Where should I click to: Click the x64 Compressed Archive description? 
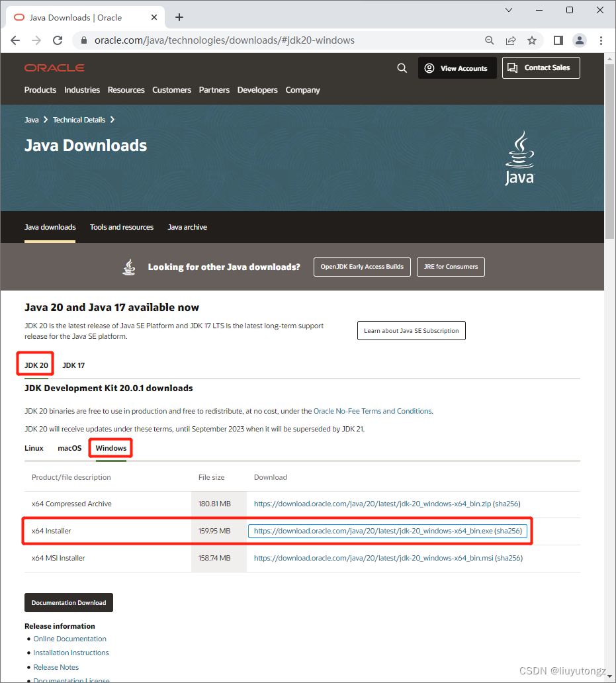pyautogui.click(x=71, y=504)
